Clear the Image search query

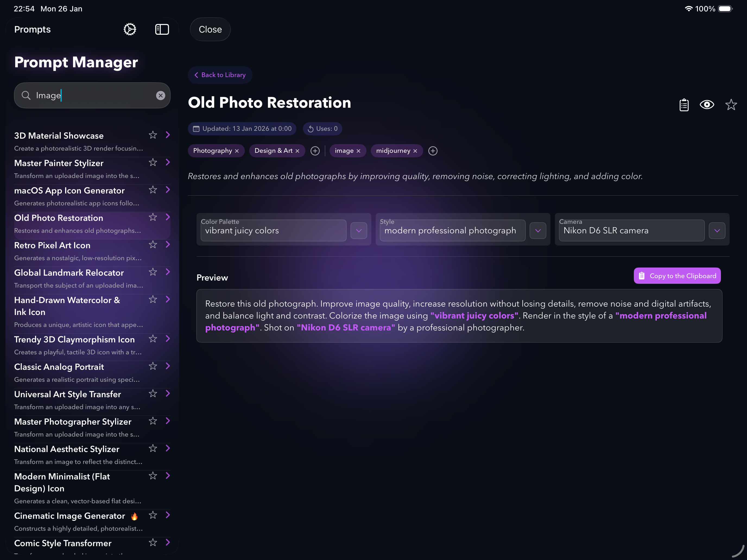pyautogui.click(x=160, y=95)
